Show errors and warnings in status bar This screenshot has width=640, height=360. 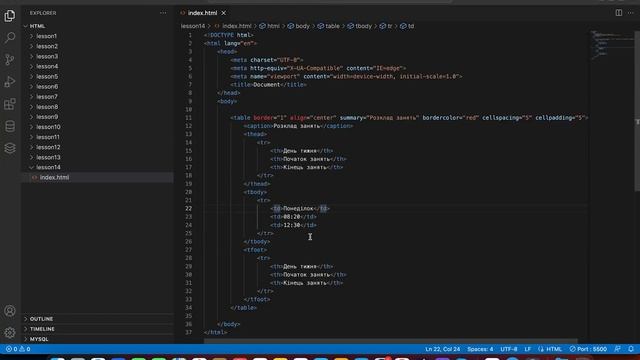18,349
